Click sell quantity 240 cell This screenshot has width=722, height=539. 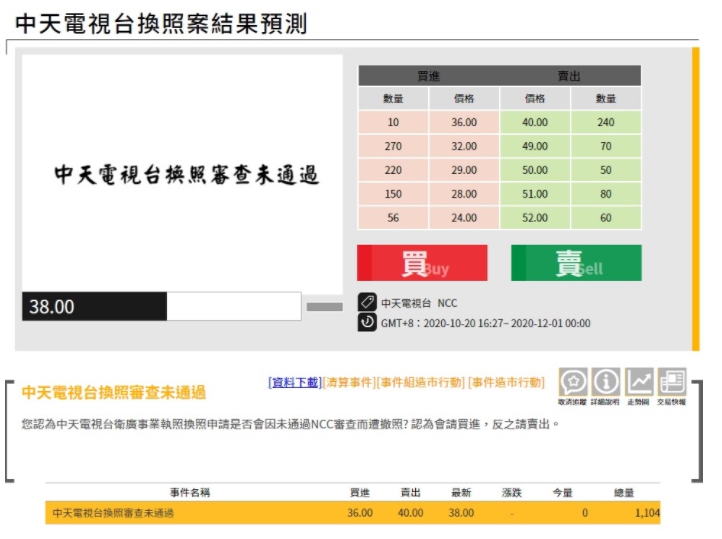606,122
